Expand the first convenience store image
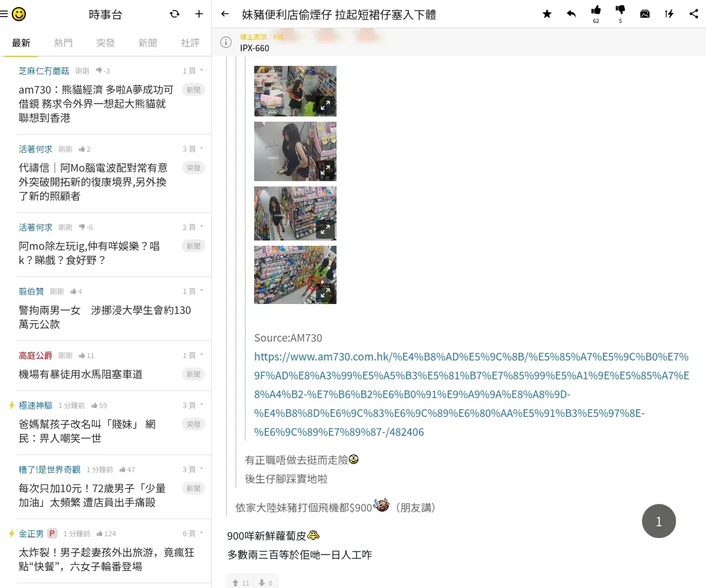Image resolution: width=706 pixels, height=588 pixels. coord(325,105)
